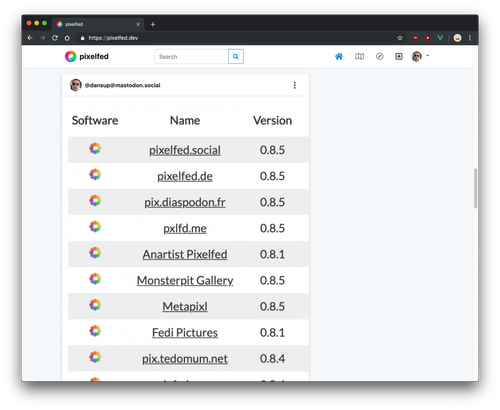Bookmark page with the star icon
The width and height of the screenshot is (500, 410).
[400, 38]
